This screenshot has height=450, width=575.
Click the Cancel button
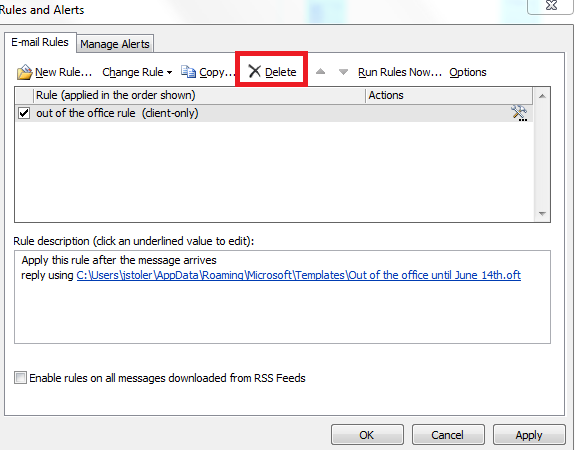click(448, 435)
